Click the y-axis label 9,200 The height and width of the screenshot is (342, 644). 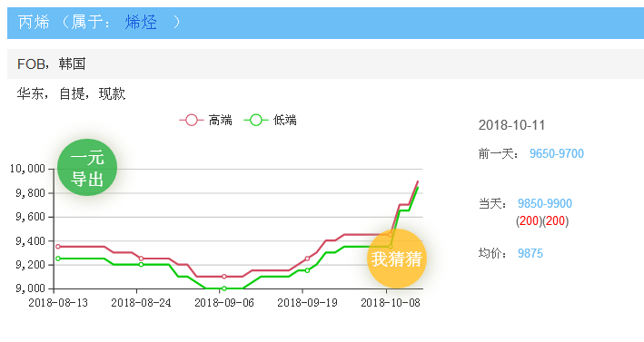pyautogui.click(x=30, y=265)
